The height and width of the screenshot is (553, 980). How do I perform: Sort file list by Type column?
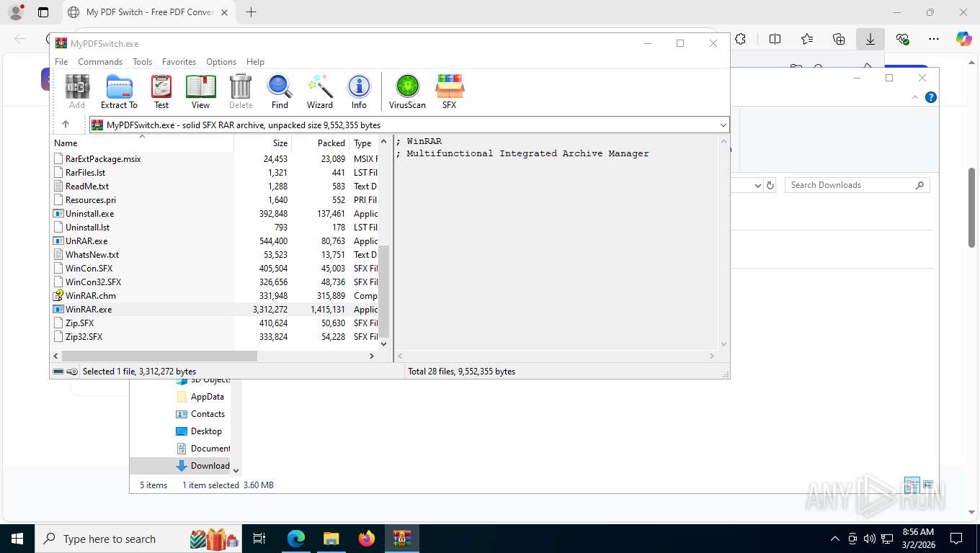click(364, 143)
